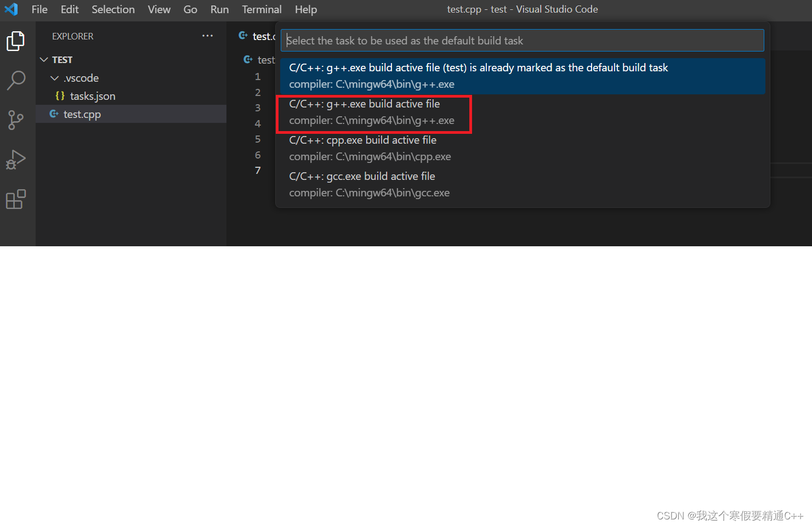Open the Terminal menu
Screen dimensions: 812x526
point(262,9)
